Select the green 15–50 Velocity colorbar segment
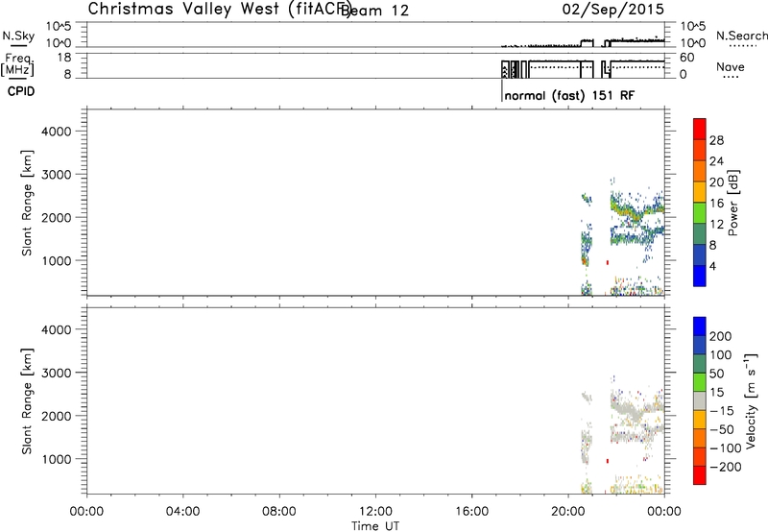The height and width of the screenshot is (532, 768). (700, 382)
